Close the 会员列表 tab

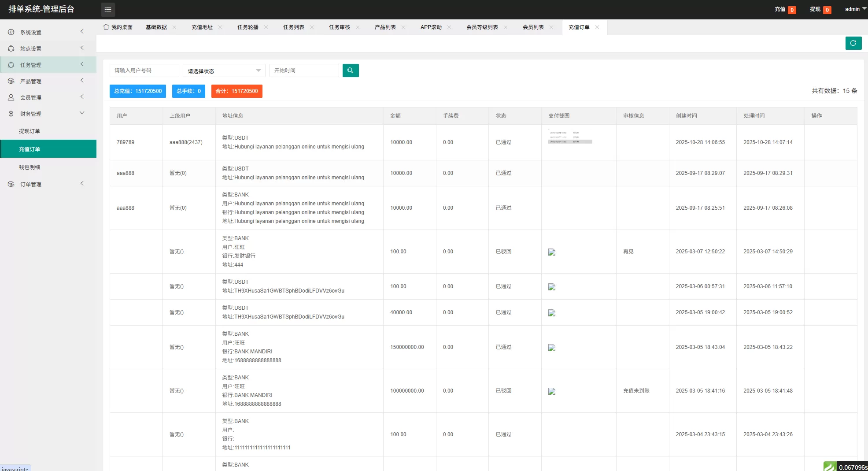point(551,27)
